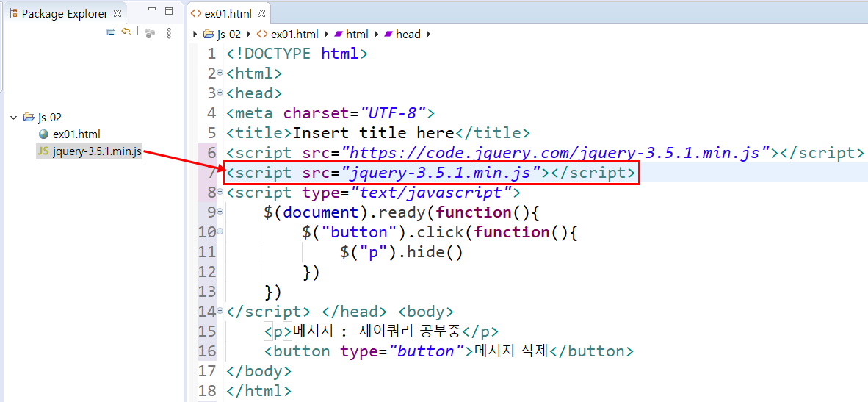Click the HTML file icon on ex01.html tab

(196, 12)
